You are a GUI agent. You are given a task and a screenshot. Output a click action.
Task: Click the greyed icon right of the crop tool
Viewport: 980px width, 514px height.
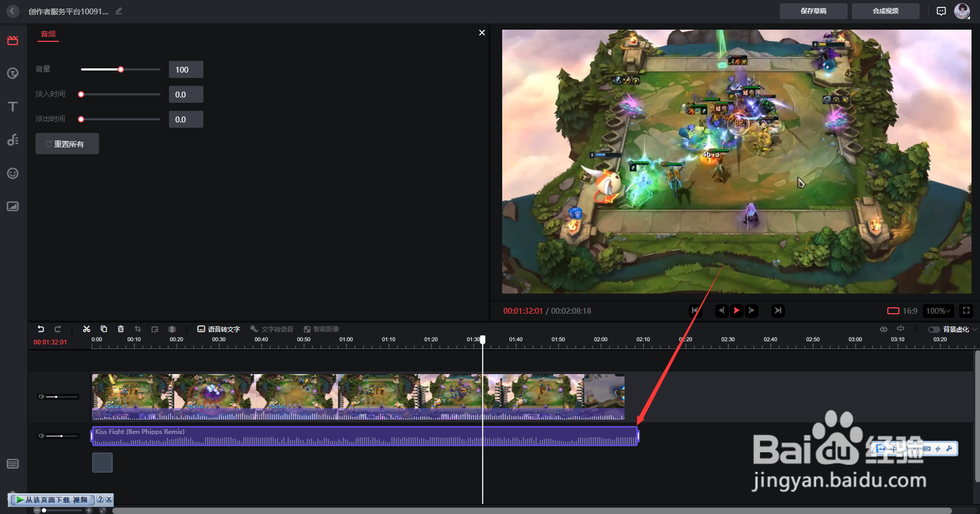tap(155, 329)
